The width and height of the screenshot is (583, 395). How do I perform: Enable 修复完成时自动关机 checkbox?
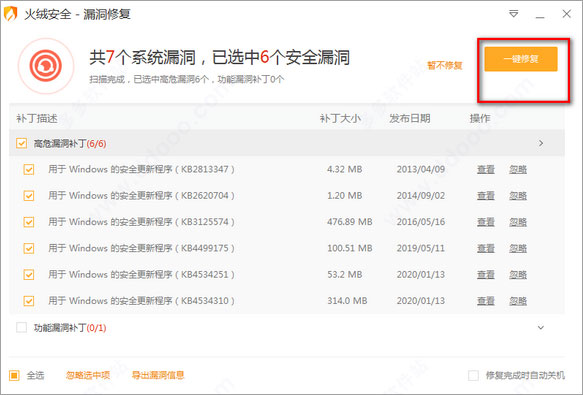coord(473,375)
